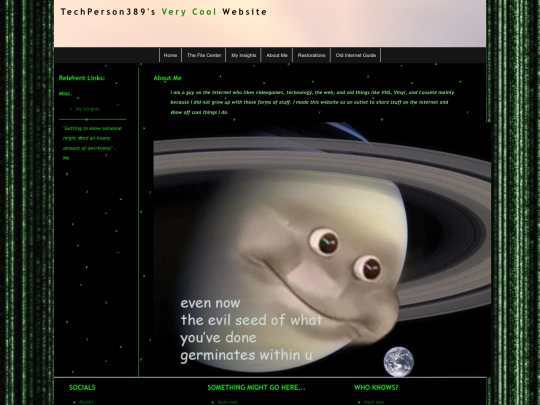Click the Relevent Links heading
This screenshot has width=540, height=405.
(82, 78)
